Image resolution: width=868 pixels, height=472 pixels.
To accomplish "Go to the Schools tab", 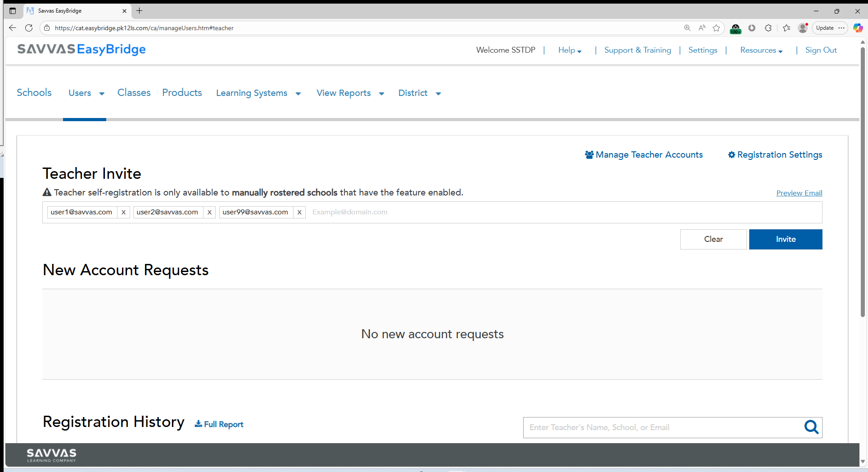I will pos(34,93).
